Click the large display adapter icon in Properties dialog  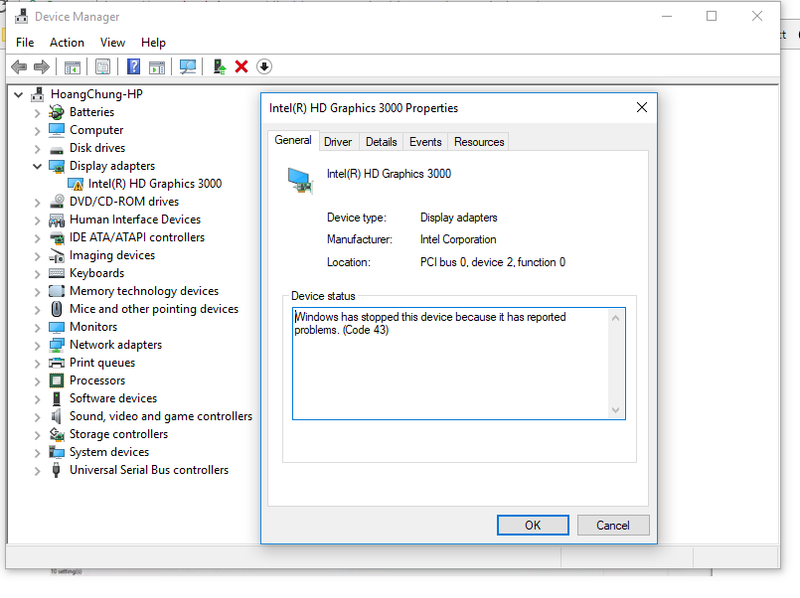pos(300,181)
